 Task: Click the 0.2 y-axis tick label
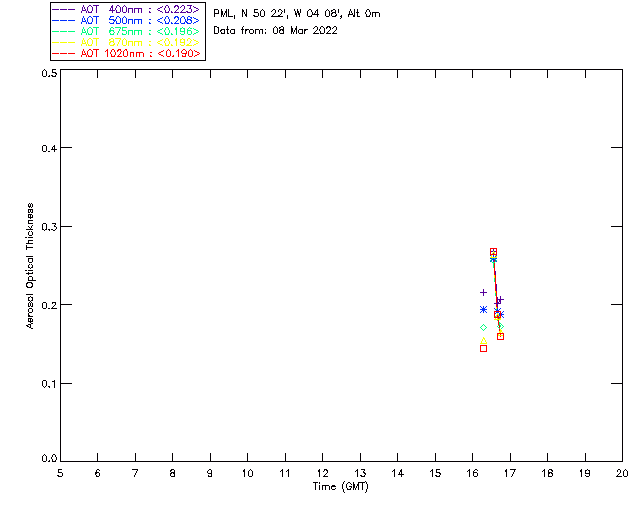(49, 305)
